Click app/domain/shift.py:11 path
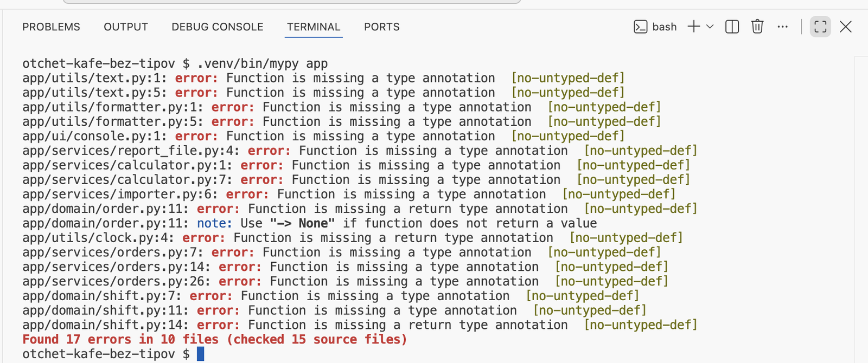This screenshot has width=868, height=363. click(x=106, y=310)
